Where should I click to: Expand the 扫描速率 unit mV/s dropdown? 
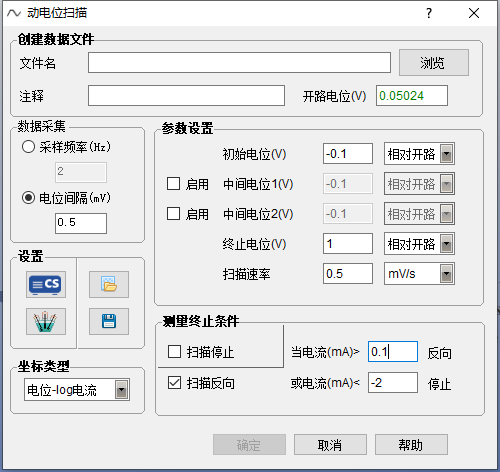pyautogui.click(x=419, y=274)
